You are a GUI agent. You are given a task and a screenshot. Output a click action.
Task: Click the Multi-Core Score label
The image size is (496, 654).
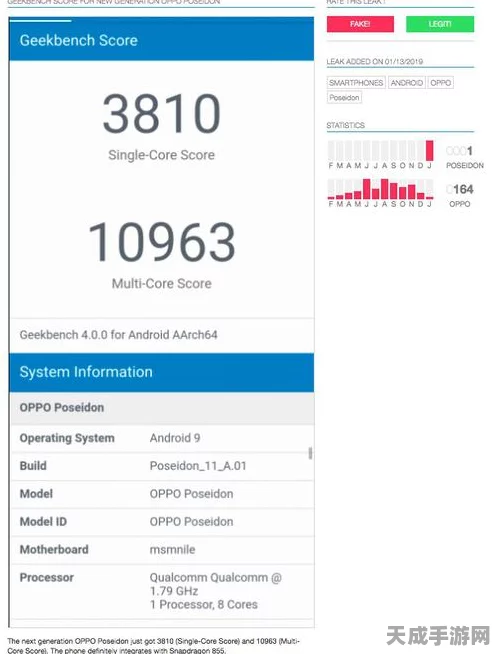pos(161,283)
